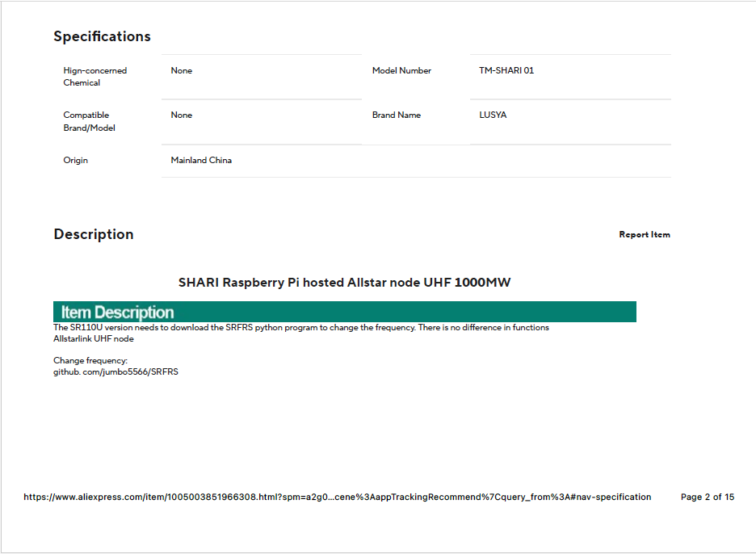Open the github.com/jumbo5566/SRFRS link text

(x=115, y=371)
